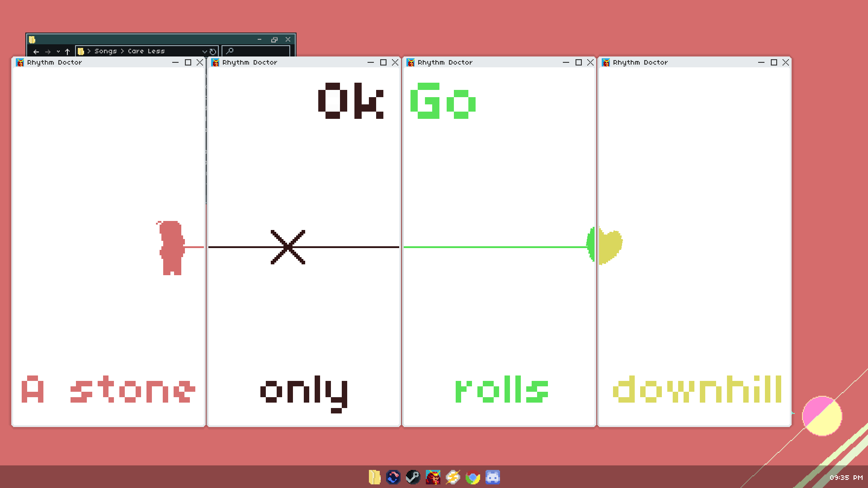Click the Songs breadcrumb in address bar
The height and width of the screenshot is (488, 868).
(x=105, y=52)
